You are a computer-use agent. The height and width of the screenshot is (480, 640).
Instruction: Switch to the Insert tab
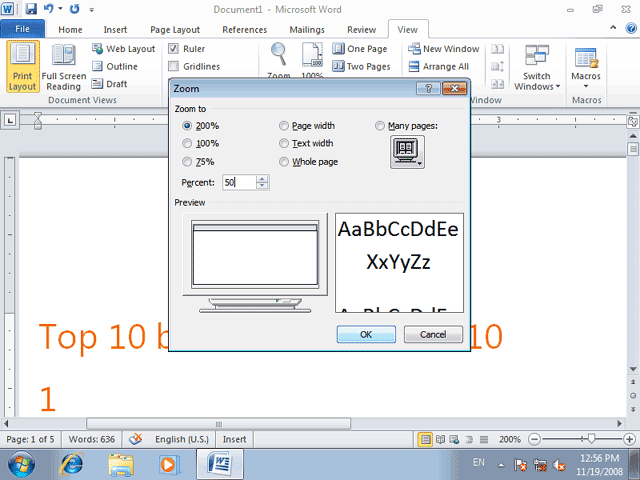[115, 30]
